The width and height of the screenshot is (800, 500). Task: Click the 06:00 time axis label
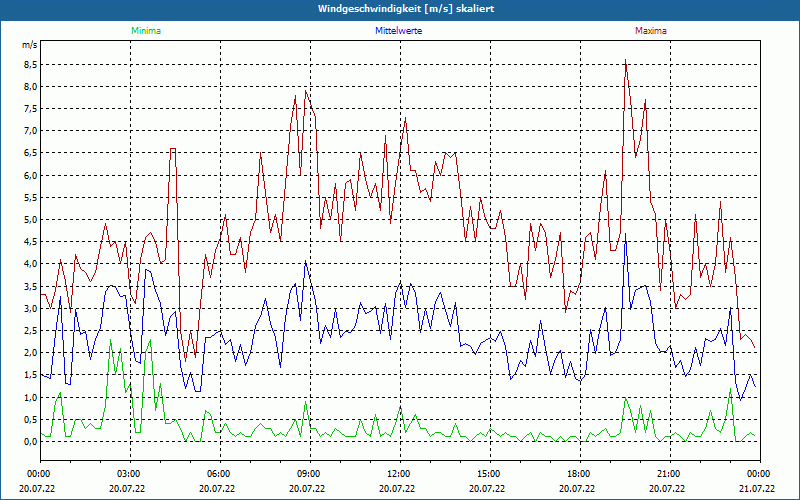tap(220, 474)
